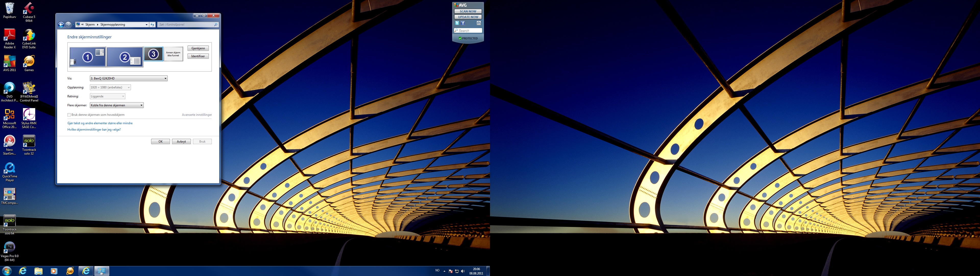Open the AVG gadget Twitter icon
The image size is (980, 276).
tap(457, 23)
